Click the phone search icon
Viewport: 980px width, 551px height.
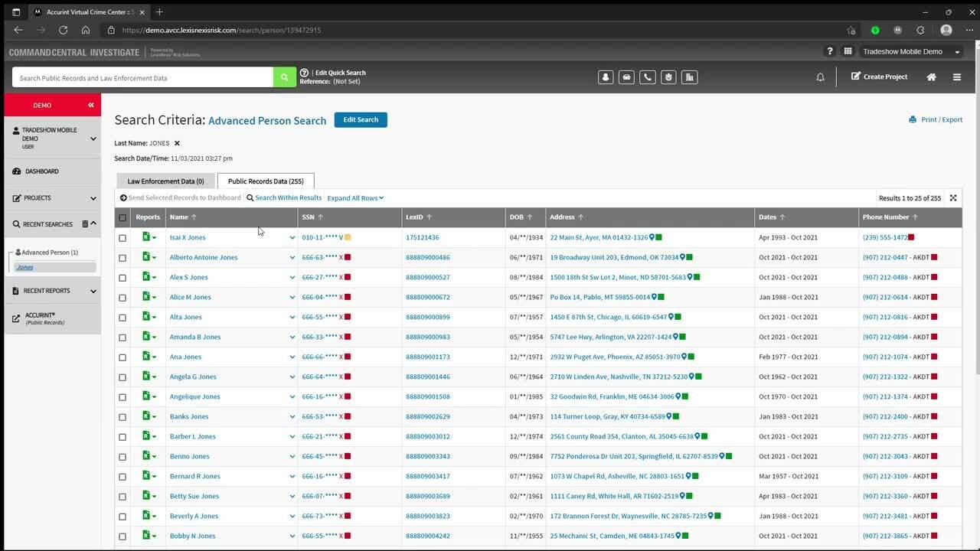tap(648, 77)
